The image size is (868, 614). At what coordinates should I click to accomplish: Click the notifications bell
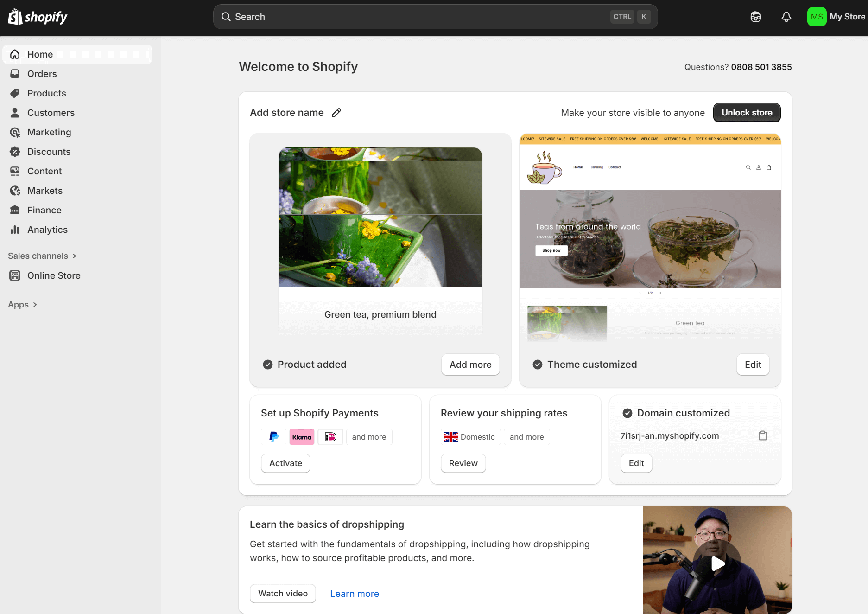[x=786, y=17]
